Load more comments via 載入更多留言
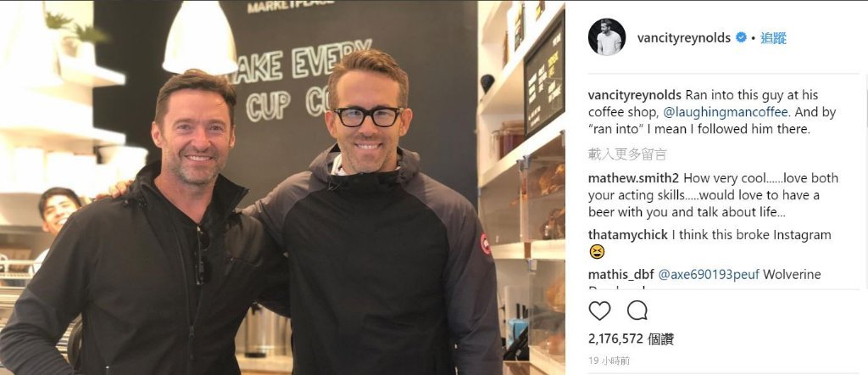868x375 pixels. click(x=627, y=154)
